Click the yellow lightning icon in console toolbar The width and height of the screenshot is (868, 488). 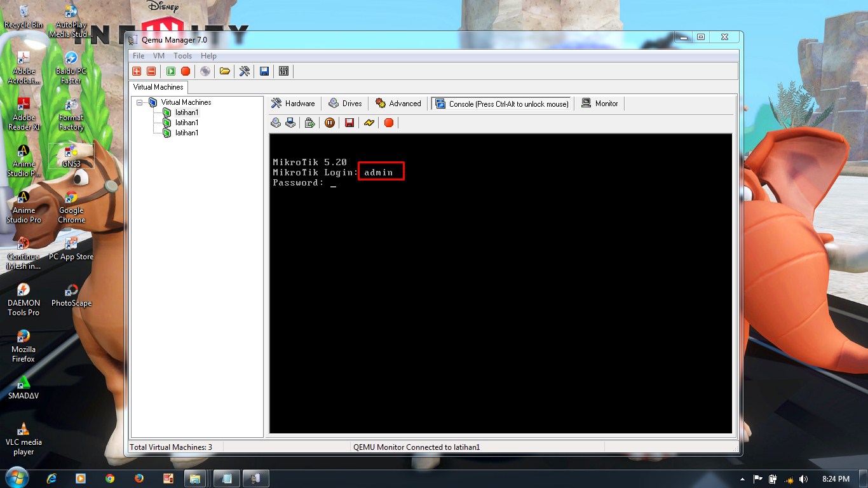tap(369, 123)
